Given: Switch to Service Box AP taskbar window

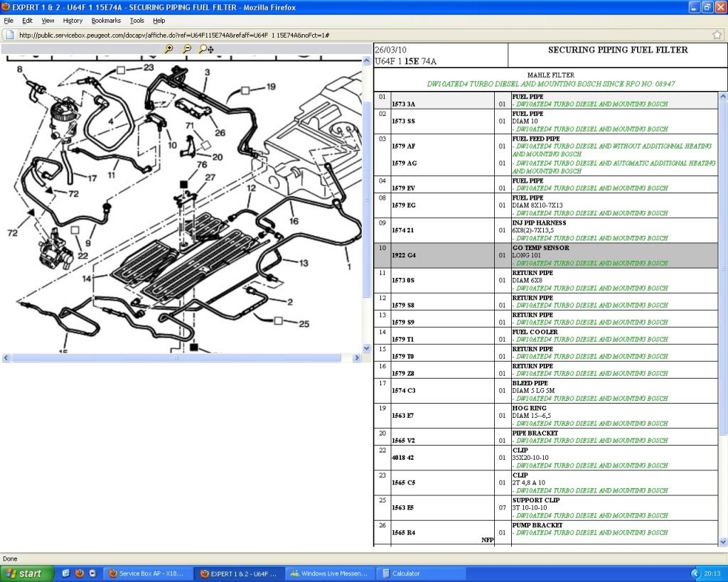Looking at the screenshot, I should 147,573.
